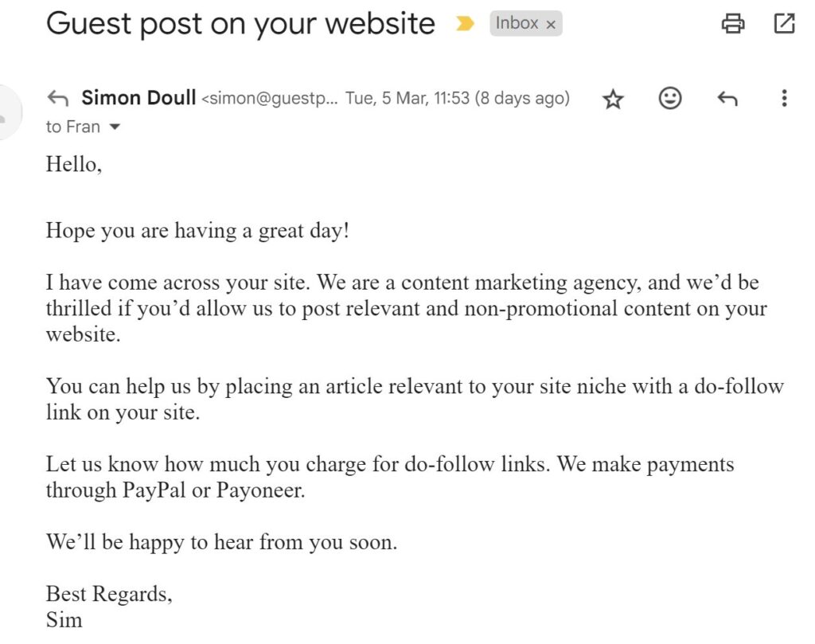Reply using the arrow beside the emoji icon
Viewport: 815px width, 644px height.
click(x=727, y=98)
